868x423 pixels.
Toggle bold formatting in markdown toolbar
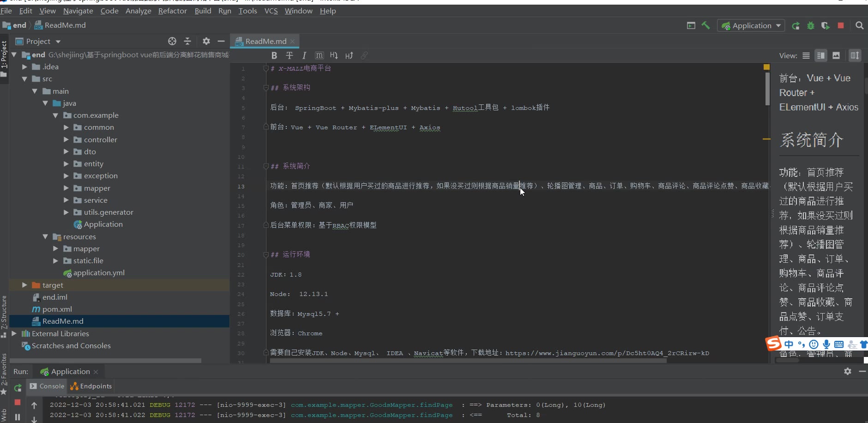(274, 55)
